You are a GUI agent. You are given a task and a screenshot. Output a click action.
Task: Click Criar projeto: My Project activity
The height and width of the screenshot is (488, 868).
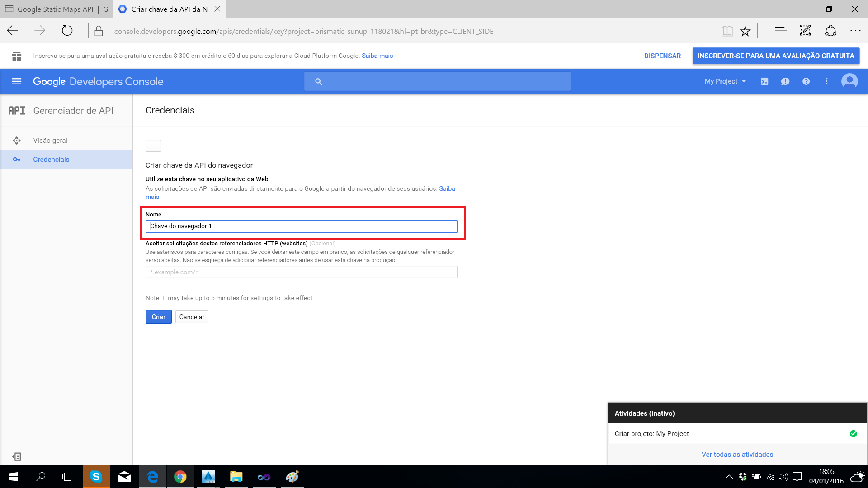tap(737, 434)
